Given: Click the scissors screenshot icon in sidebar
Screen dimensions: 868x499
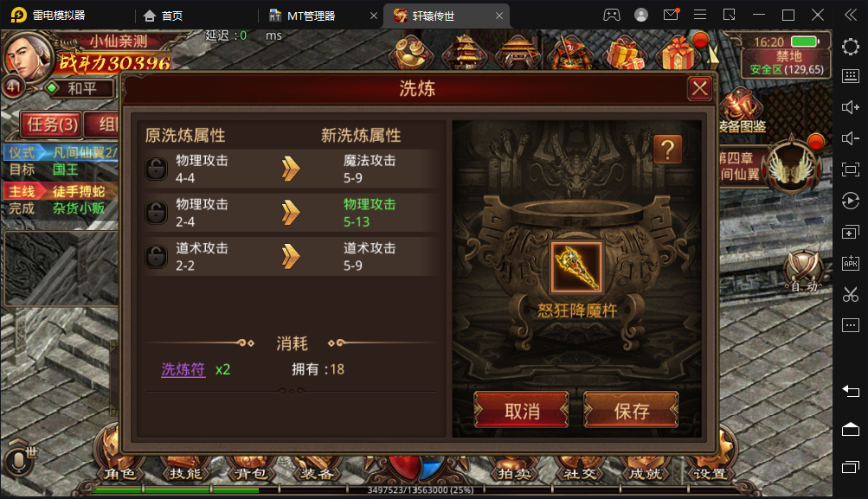Looking at the screenshot, I should (x=851, y=294).
